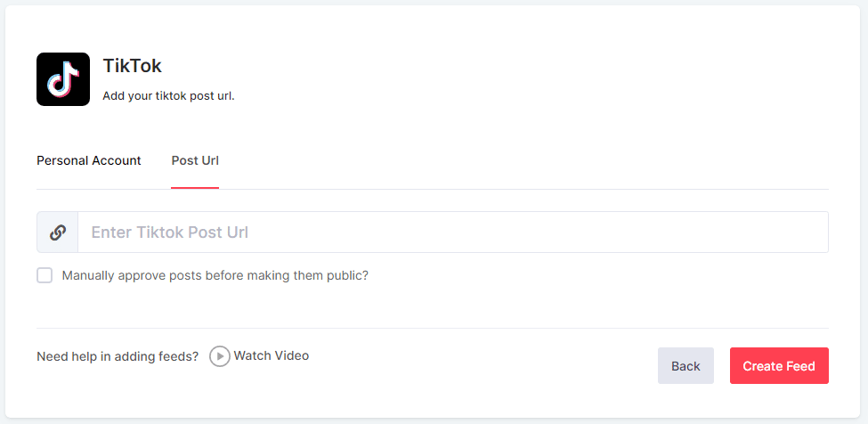Viewport: 868px width, 424px height.
Task: Tick the manual post approval checkbox
Action: point(45,275)
